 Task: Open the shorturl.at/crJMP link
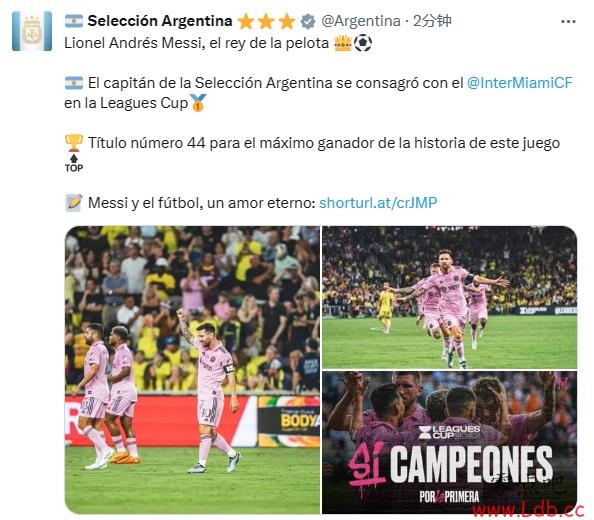378,203
